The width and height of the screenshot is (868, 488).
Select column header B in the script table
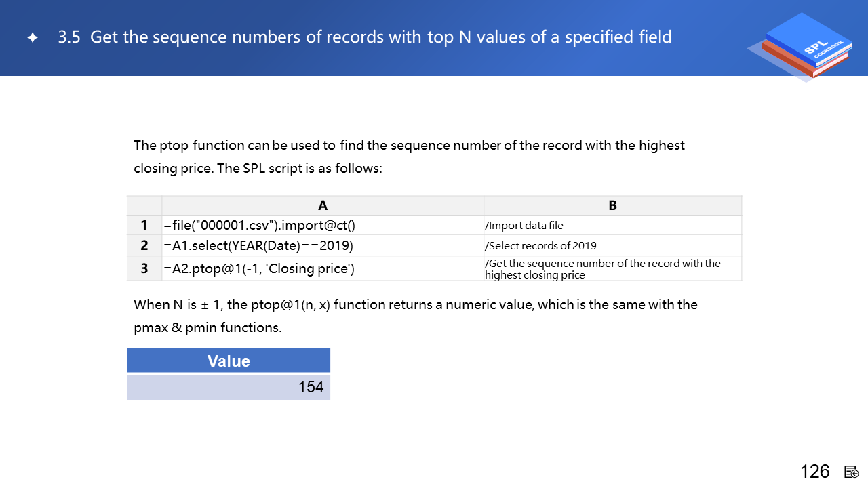point(612,206)
